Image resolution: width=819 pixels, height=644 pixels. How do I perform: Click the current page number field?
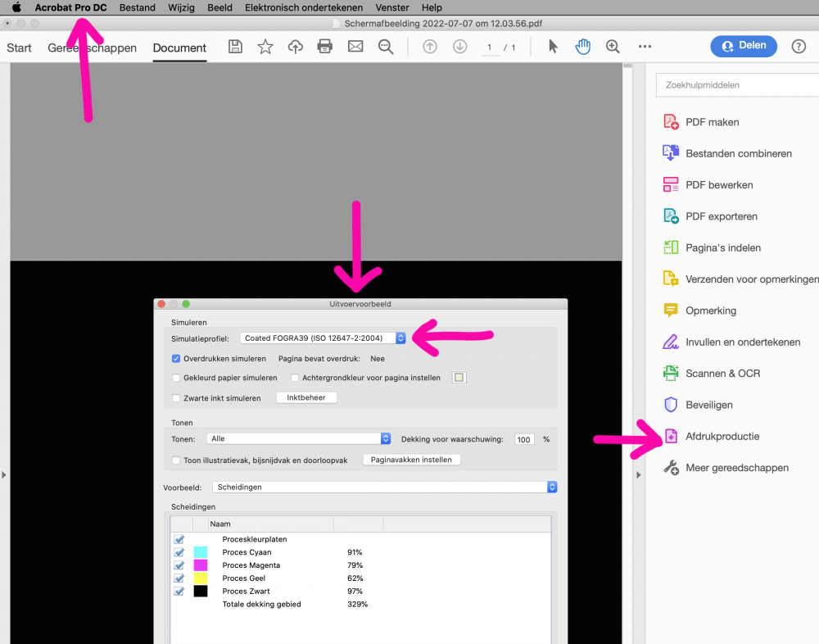[x=490, y=47]
